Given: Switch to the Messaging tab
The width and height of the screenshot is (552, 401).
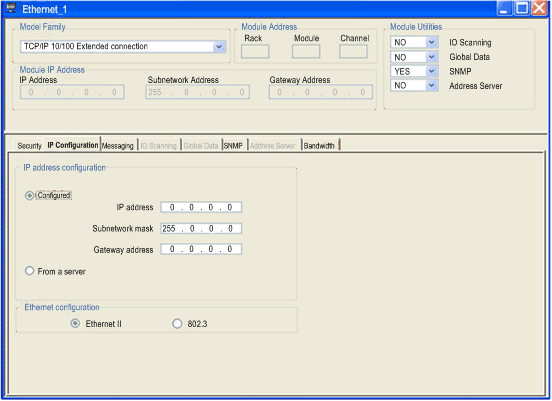Looking at the screenshot, I should pos(118,146).
